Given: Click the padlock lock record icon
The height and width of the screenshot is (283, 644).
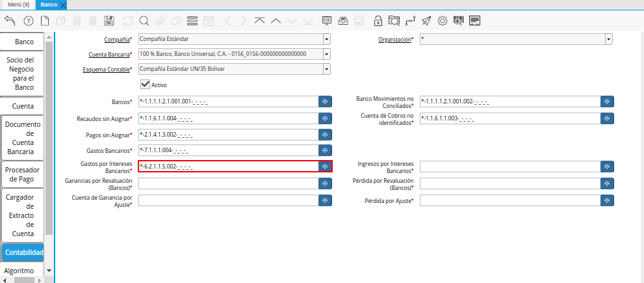Looking at the screenshot, I should coord(378,21).
